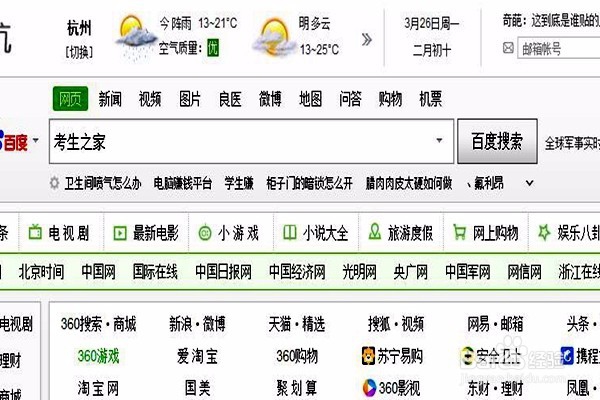Click the 携程 blue logo icon
600x400 pixels.
pos(567,356)
